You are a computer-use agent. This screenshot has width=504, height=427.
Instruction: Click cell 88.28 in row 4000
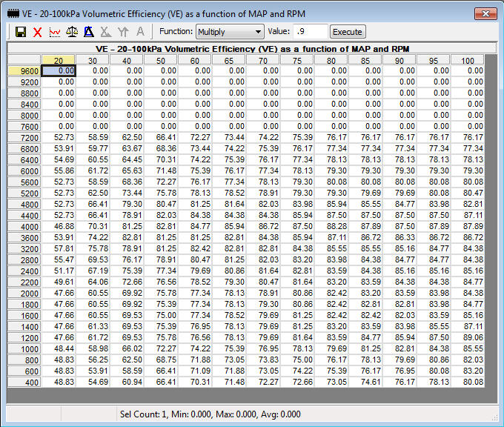coord(331,226)
